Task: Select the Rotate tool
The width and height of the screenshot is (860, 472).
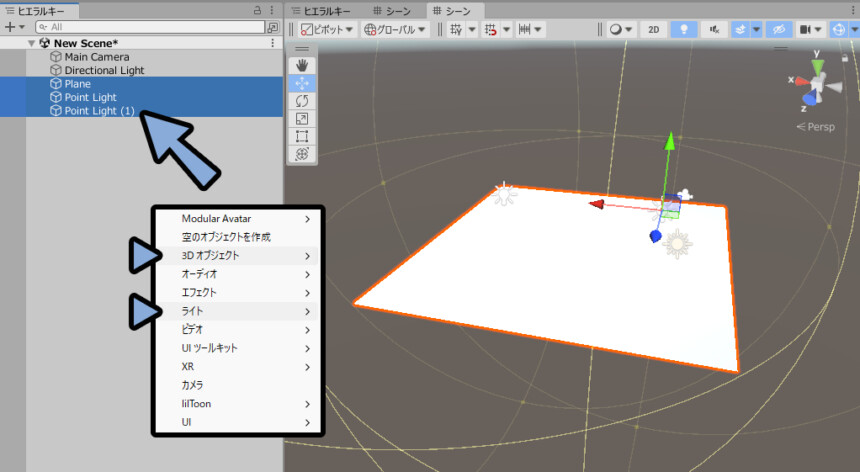Action: click(x=302, y=101)
